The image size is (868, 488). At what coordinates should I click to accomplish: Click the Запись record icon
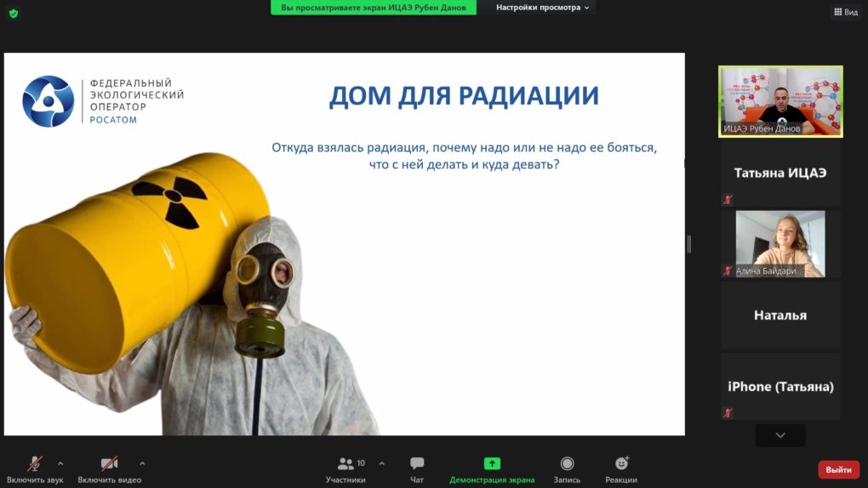567,468
